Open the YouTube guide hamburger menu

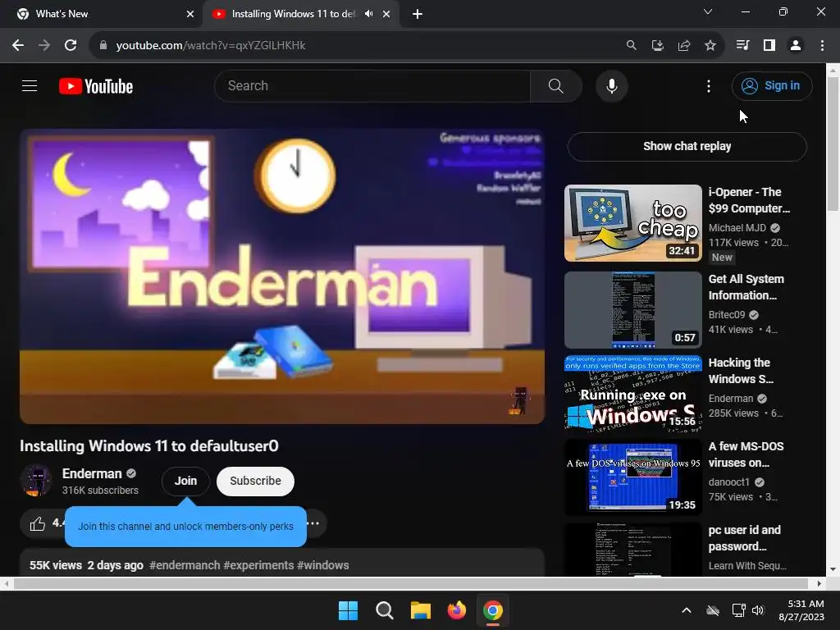coord(30,85)
